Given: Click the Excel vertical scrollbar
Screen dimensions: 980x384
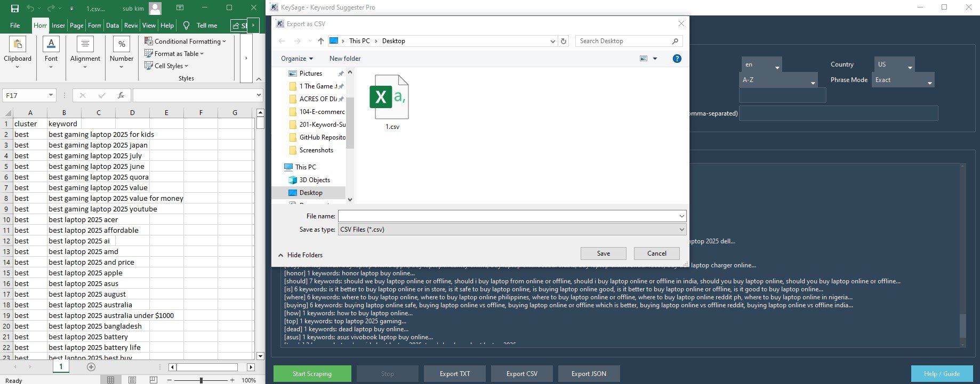Looking at the screenshot, I should 260,234.
